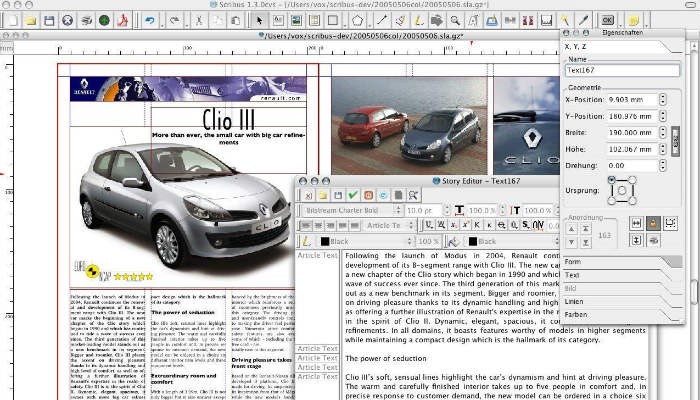Screen dimensions: 700x400
Task: Select the Link Text Frames tool
Action: [x=510, y=21]
